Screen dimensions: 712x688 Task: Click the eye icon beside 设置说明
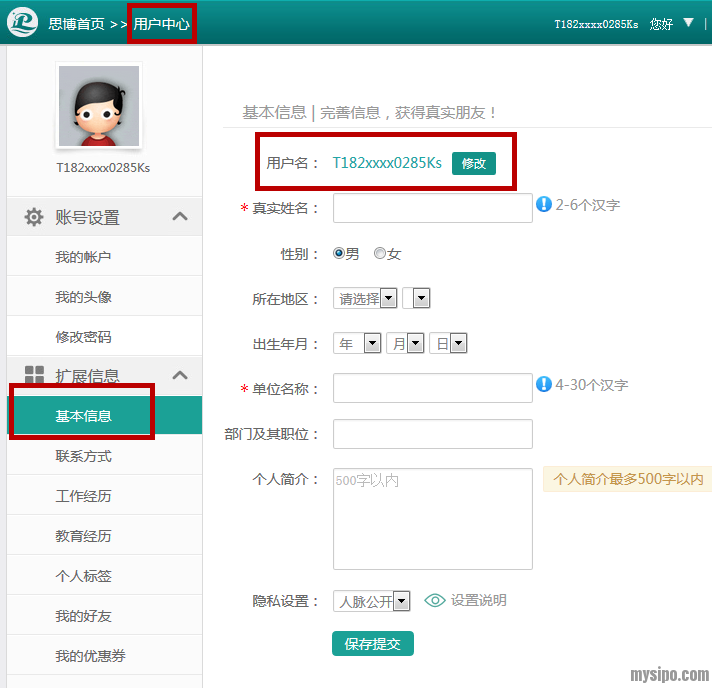435,600
